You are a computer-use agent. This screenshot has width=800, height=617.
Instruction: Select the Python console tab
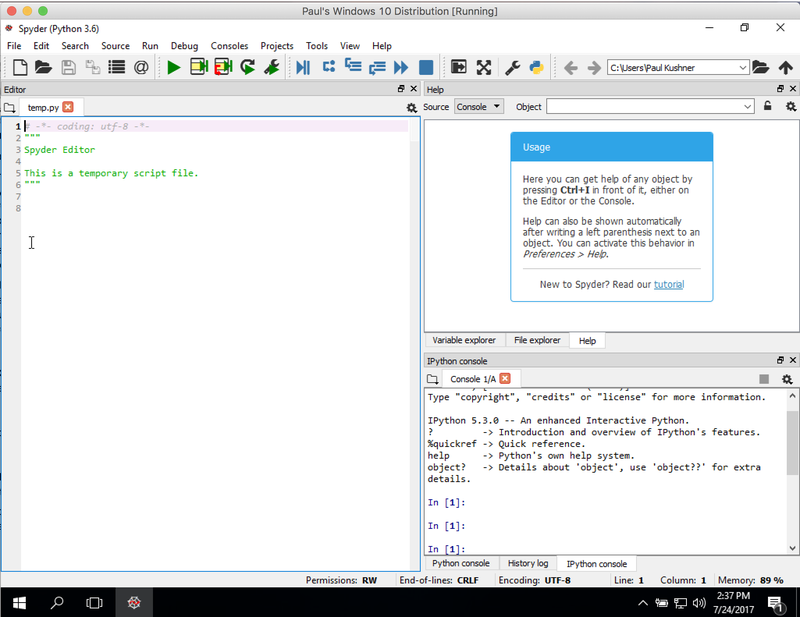pos(461,563)
